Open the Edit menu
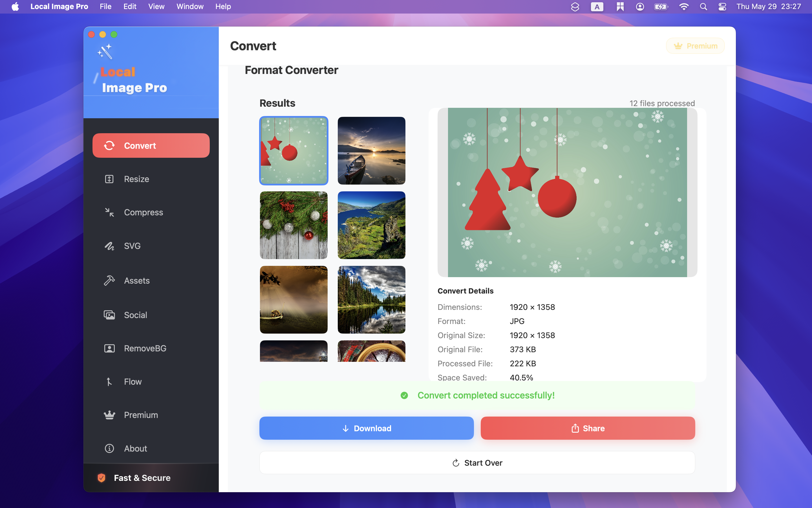The height and width of the screenshot is (508, 812). pos(130,6)
